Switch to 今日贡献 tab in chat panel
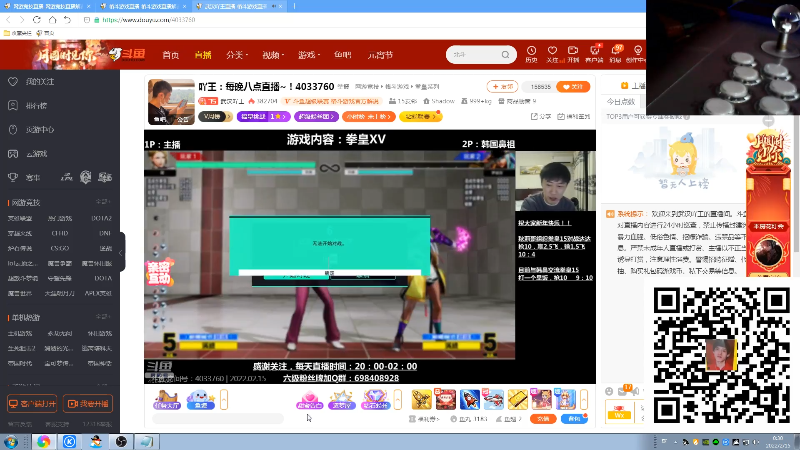The height and width of the screenshot is (450, 800). pos(620,102)
